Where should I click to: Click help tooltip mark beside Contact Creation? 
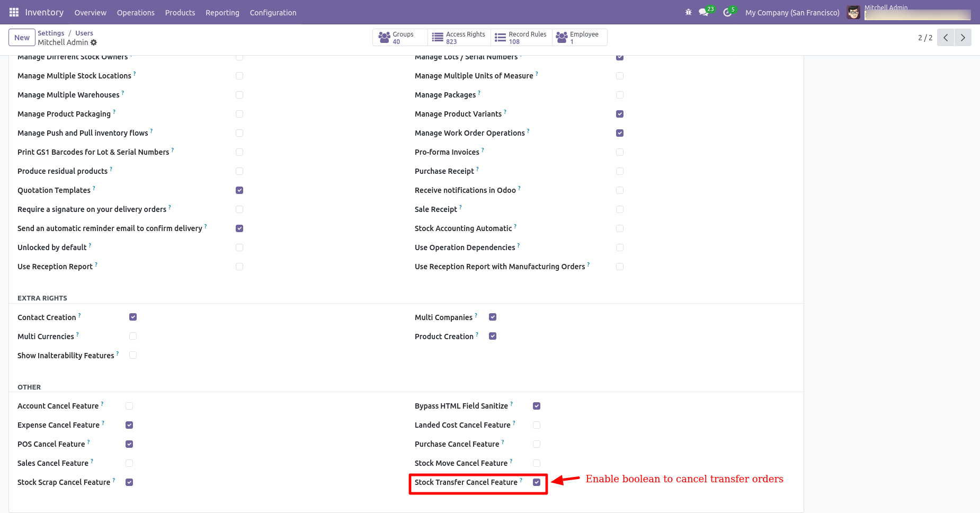click(x=79, y=315)
